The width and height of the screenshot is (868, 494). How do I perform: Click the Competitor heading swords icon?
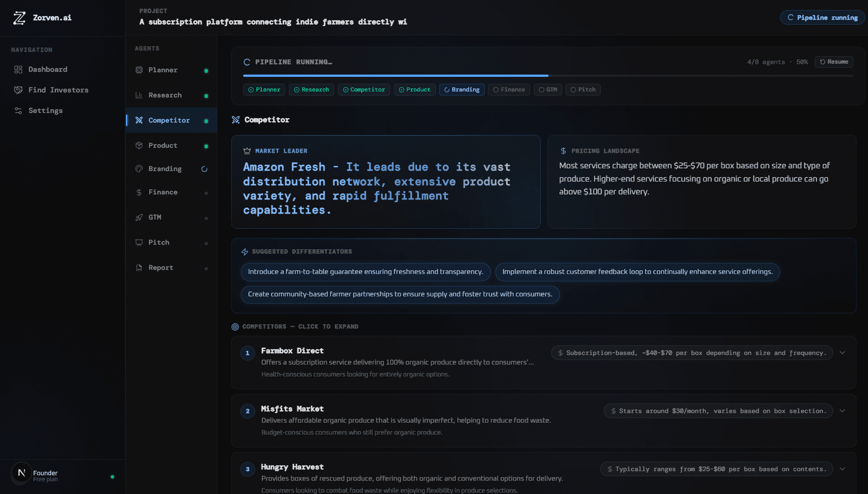[236, 120]
